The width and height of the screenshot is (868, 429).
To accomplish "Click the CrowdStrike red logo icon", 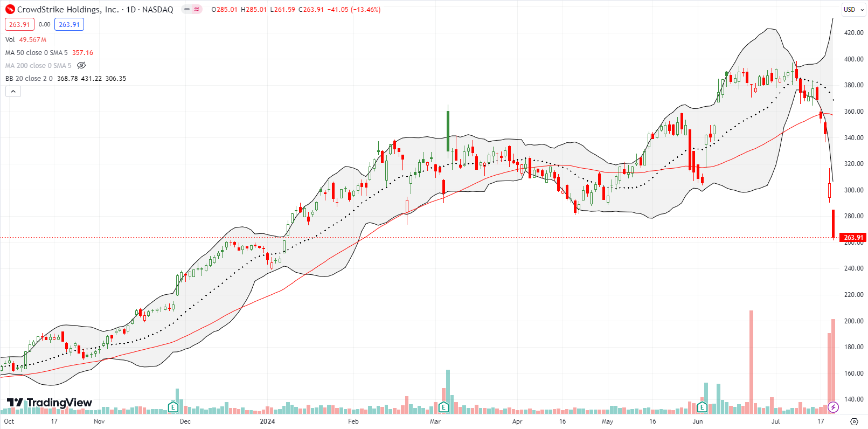I will pyautogui.click(x=10, y=9).
